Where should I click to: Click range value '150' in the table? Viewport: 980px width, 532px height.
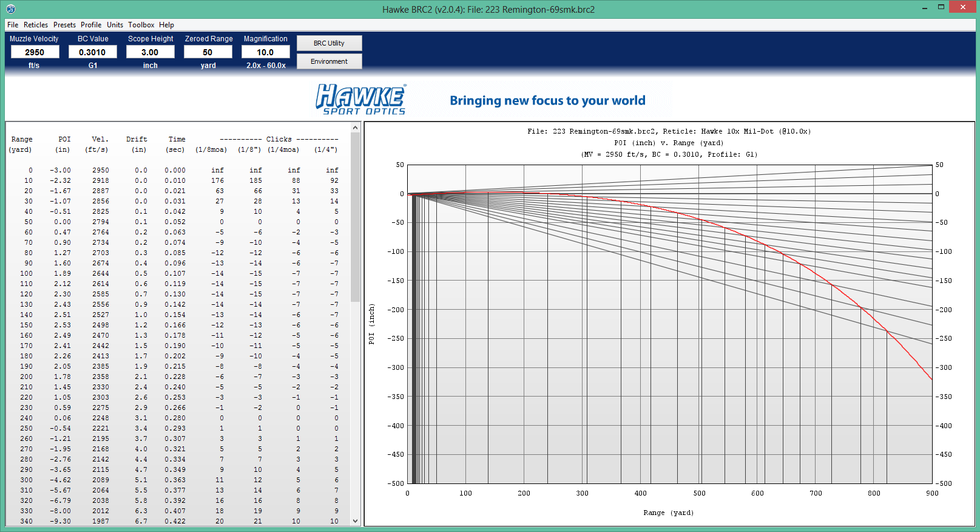[x=27, y=325]
